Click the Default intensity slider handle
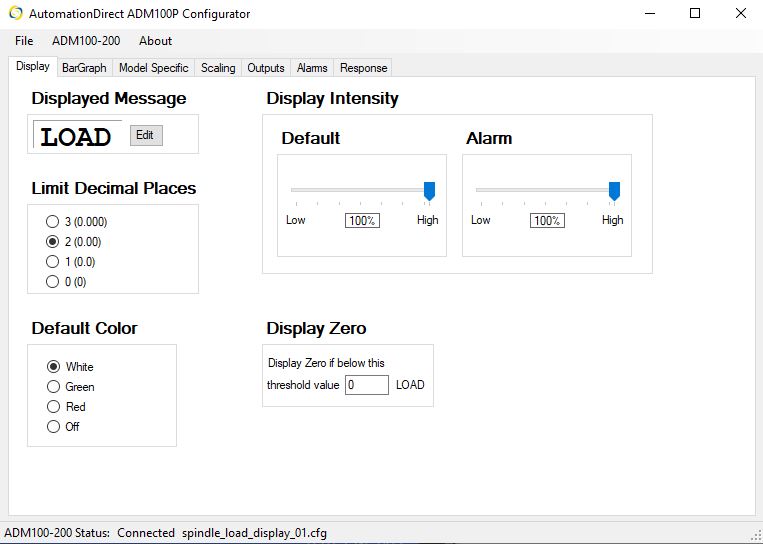 point(429,191)
